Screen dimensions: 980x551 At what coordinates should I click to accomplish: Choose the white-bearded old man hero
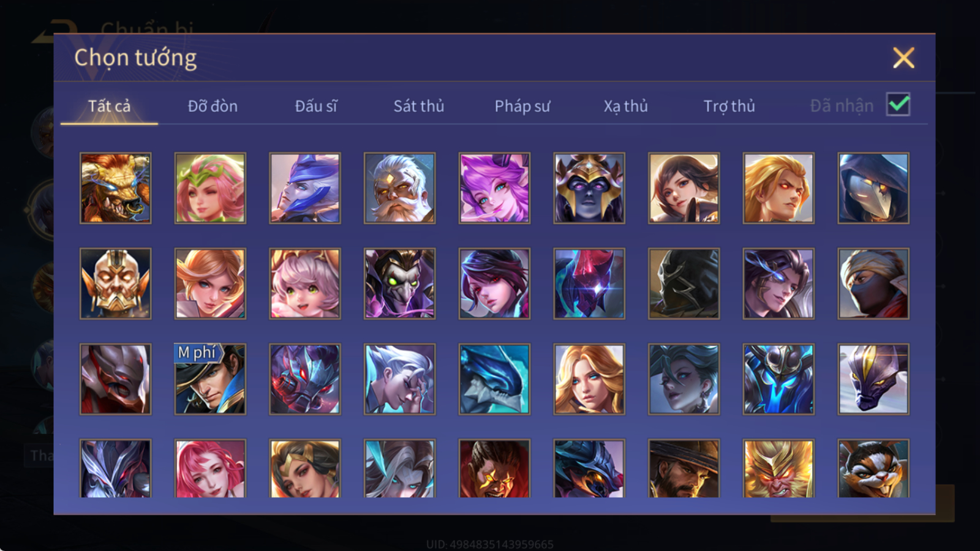click(399, 188)
